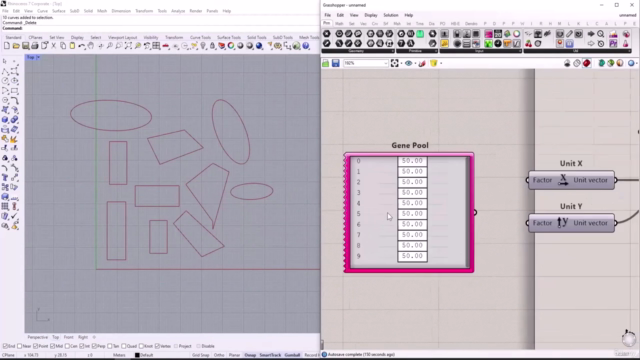Viewport: 640px width, 360px height.
Task: Switch to the Perspective viewport tab
Action: (x=38, y=337)
